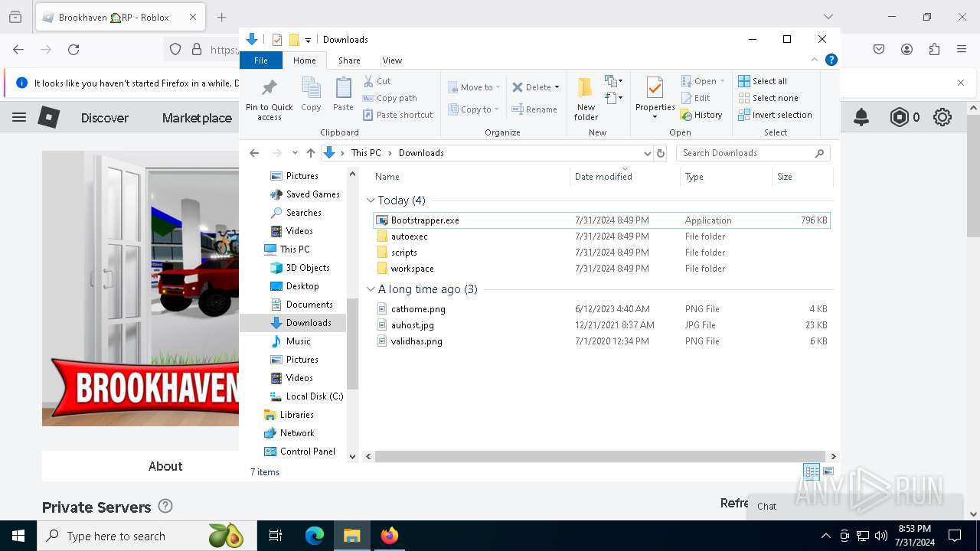Viewport: 980px width, 551px height.
Task: Collapse the Today group
Action: (x=371, y=201)
